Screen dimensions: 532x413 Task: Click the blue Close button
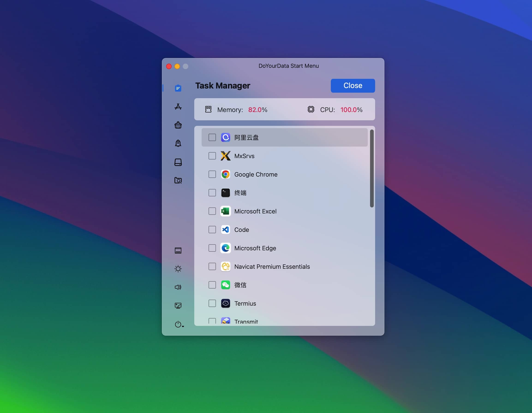tap(353, 86)
